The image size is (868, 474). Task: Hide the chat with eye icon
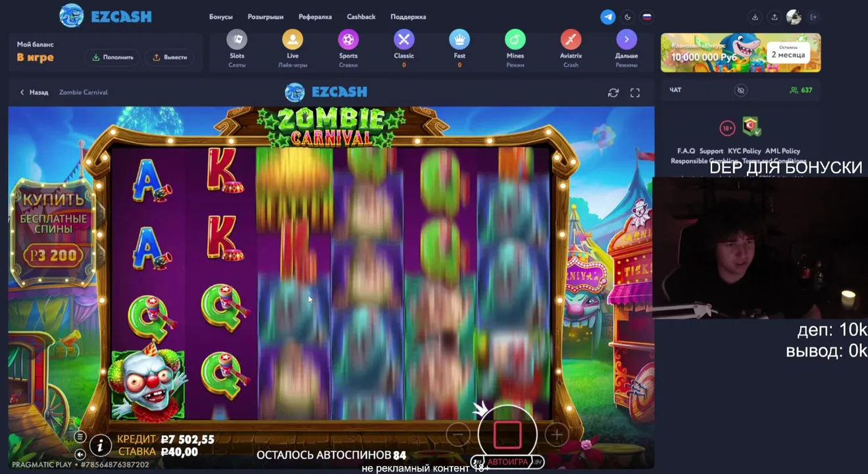(x=741, y=90)
